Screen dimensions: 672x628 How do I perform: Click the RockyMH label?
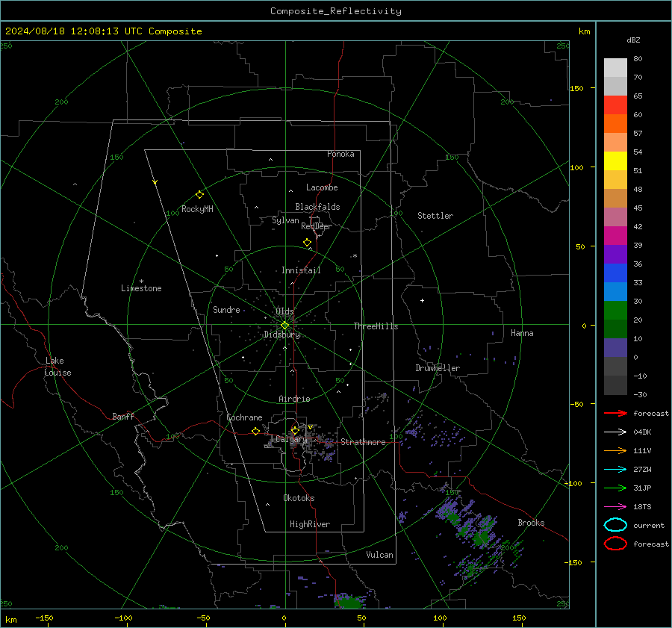point(197,209)
